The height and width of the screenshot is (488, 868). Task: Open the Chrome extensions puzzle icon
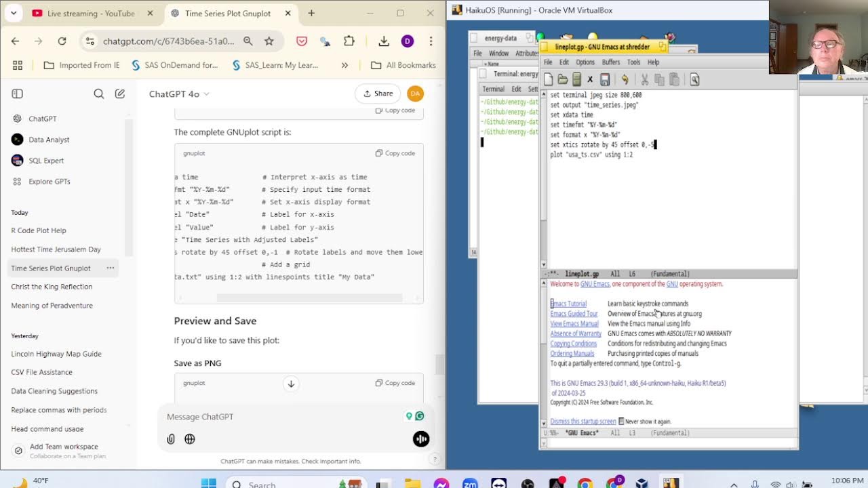(349, 41)
